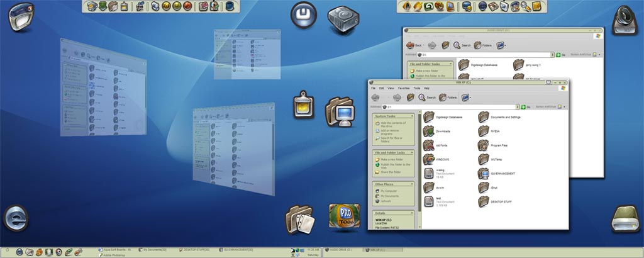The width and height of the screenshot is (644, 258).
Task: Open the power button desktop icon
Action: (x=304, y=15)
